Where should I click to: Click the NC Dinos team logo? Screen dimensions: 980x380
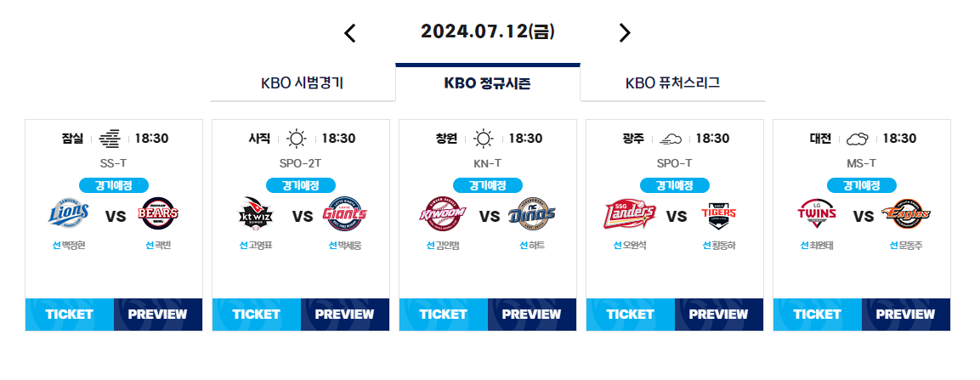click(532, 214)
